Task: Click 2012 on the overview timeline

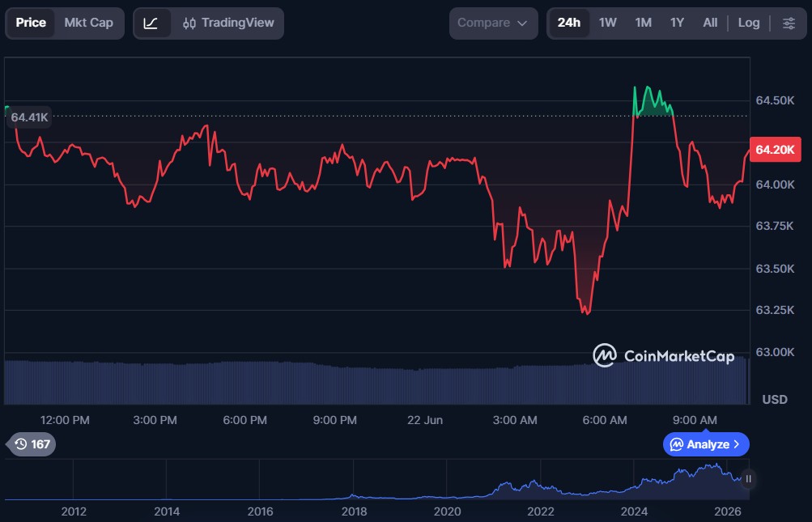Action: pyautogui.click(x=74, y=511)
